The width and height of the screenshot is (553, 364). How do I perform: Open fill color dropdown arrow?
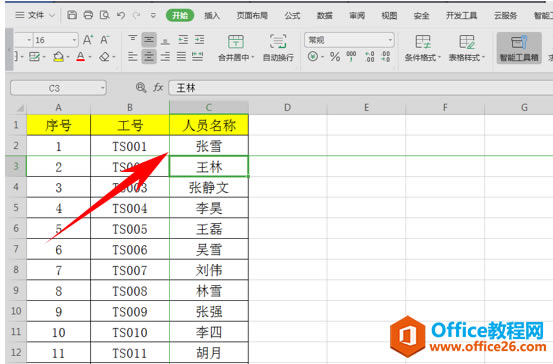coord(68,57)
